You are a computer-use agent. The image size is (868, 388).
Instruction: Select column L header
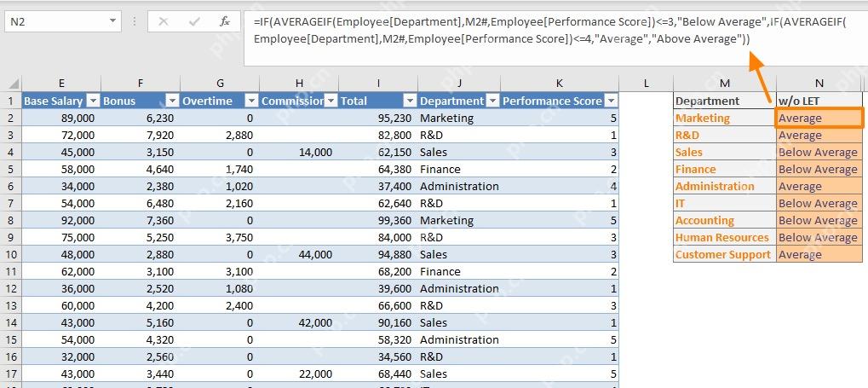point(646,84)
